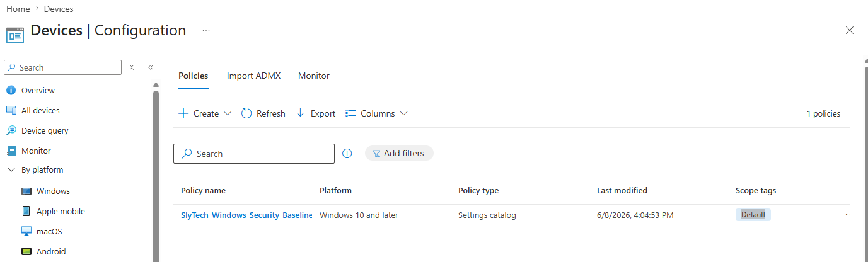
Task: Collapse the sidebar with double chevron
Action: tap(151, 67)
